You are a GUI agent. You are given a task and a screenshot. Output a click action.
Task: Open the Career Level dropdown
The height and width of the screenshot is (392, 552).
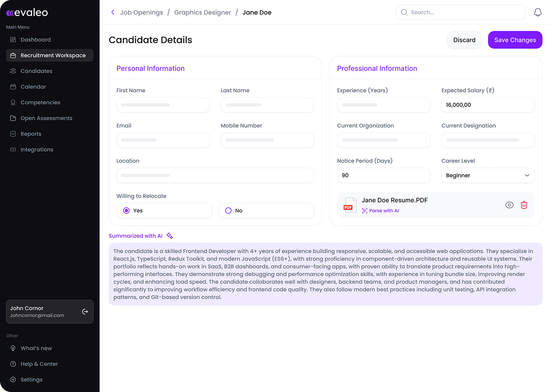(488, 176)
